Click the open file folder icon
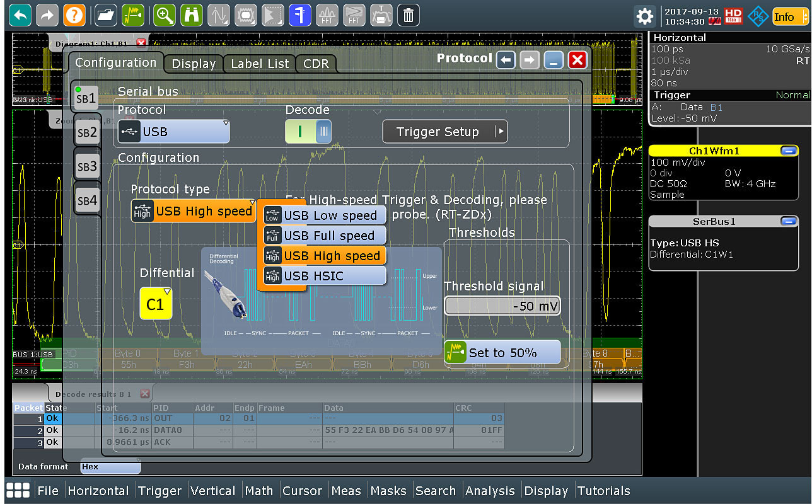The image size is (812, 504). (105, 14)
